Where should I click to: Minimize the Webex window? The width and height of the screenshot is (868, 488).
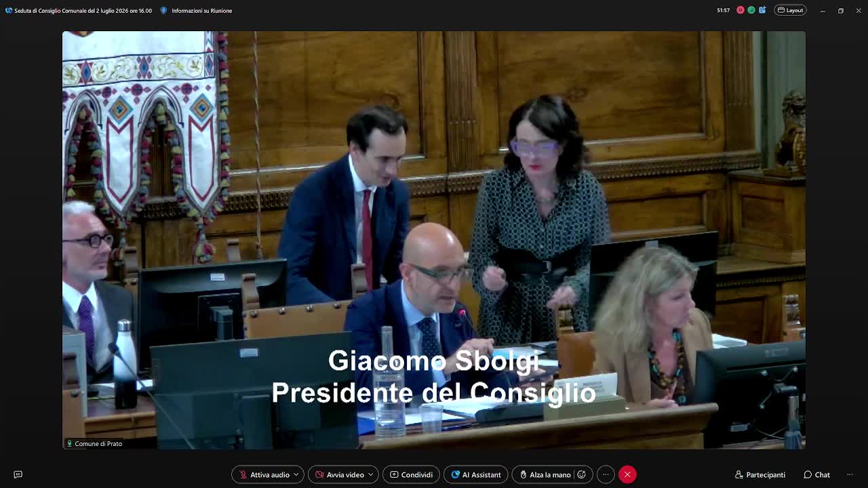point(823,10)
